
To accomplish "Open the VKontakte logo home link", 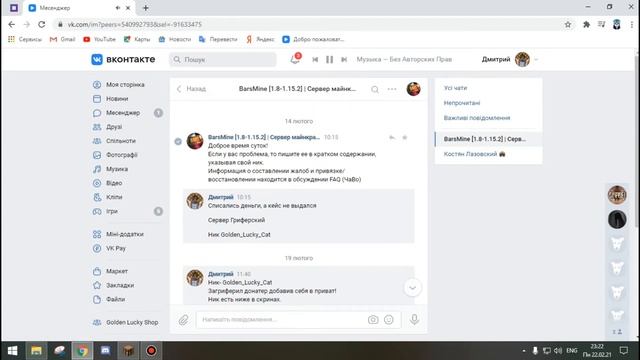I will point(123,60).
